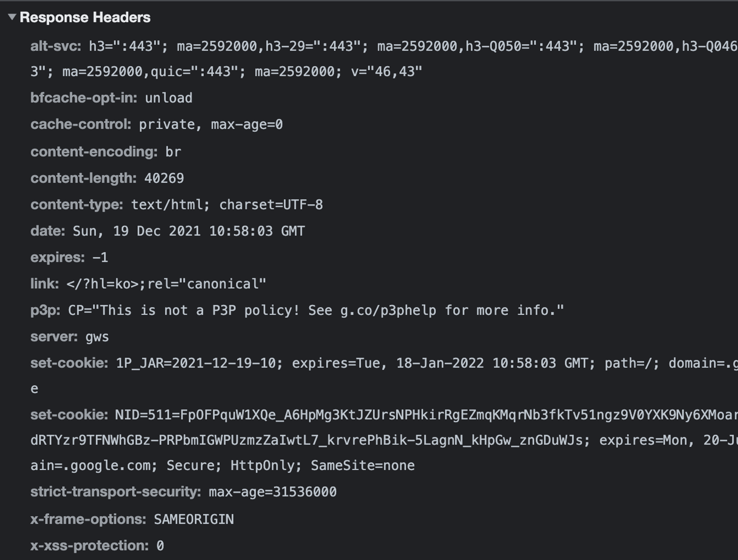Select the date header timestamp
The height and width of the screenshot is (560, 738).
pyautogui.click(x=188, y=231)
